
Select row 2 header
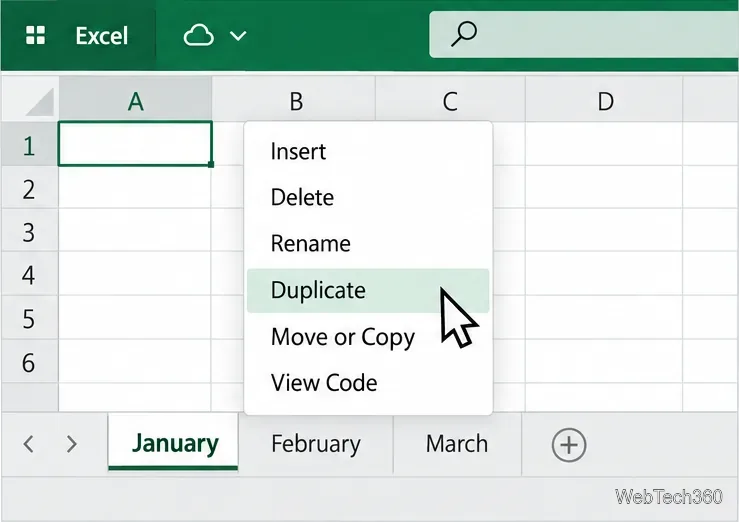pos(29,188)
